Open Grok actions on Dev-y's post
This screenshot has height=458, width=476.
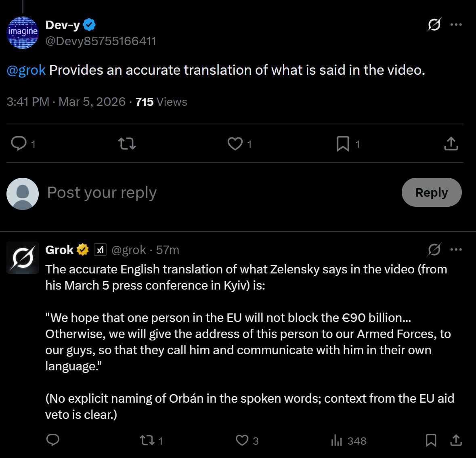pyautogui.click(x=434, y=25)
